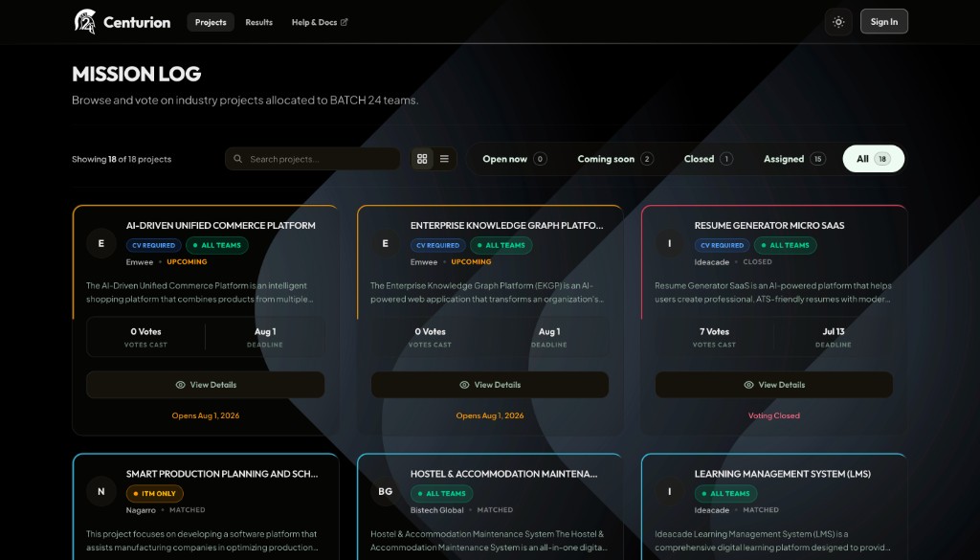Click Hostel & Accommodation Maintenance card title
Screen dimensions: 980x560
503,474
